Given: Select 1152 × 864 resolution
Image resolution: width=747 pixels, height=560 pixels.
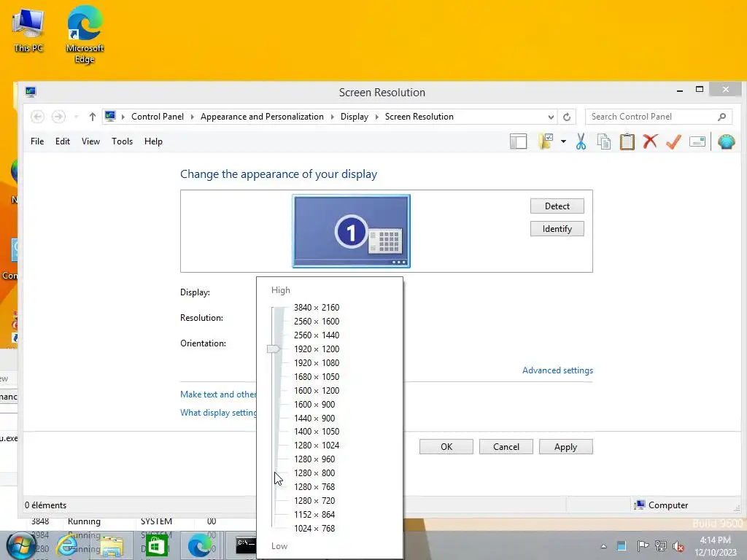Looking at the screenshot, I should (x=314, y=514).
